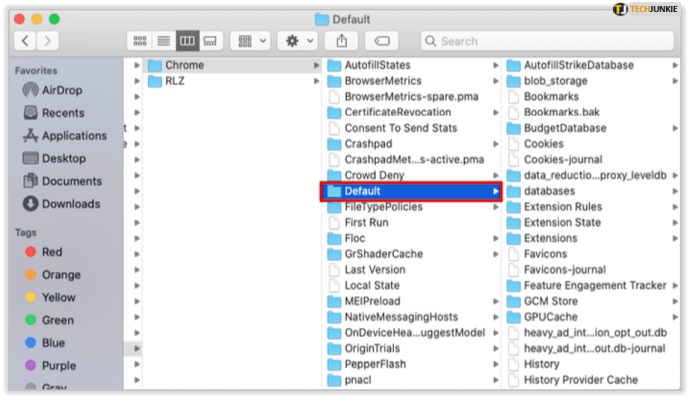Open the group-by arrangement dropdown
690x399 pixels.
(250, 41)
